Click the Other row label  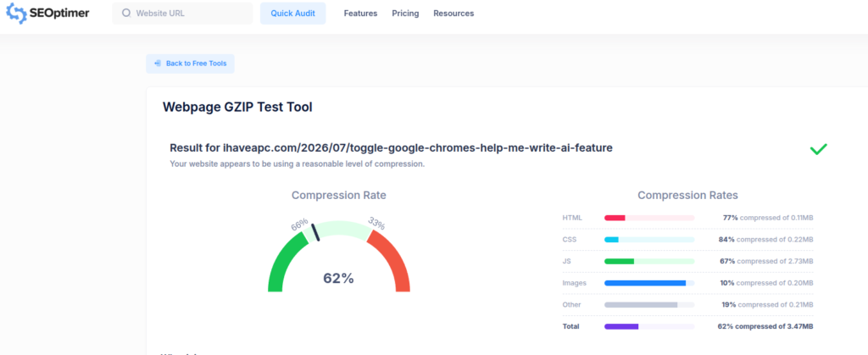[x=570, y=305]
